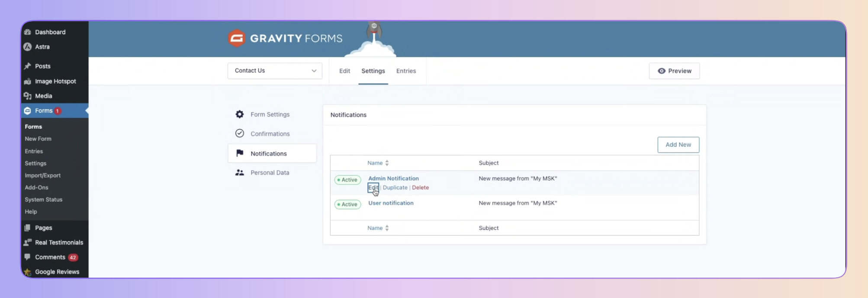
Task: Select the Forms submenu item
Action: 33,126
